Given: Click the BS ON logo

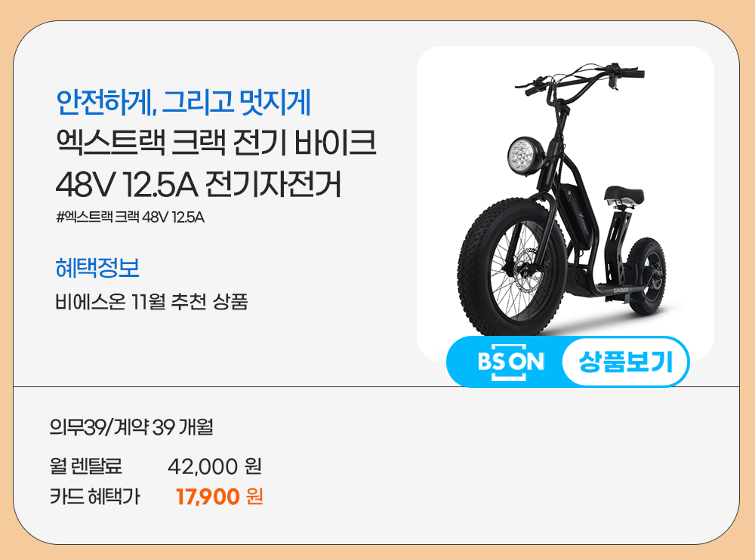Looking at the screenshot, I should pos(510,362).
